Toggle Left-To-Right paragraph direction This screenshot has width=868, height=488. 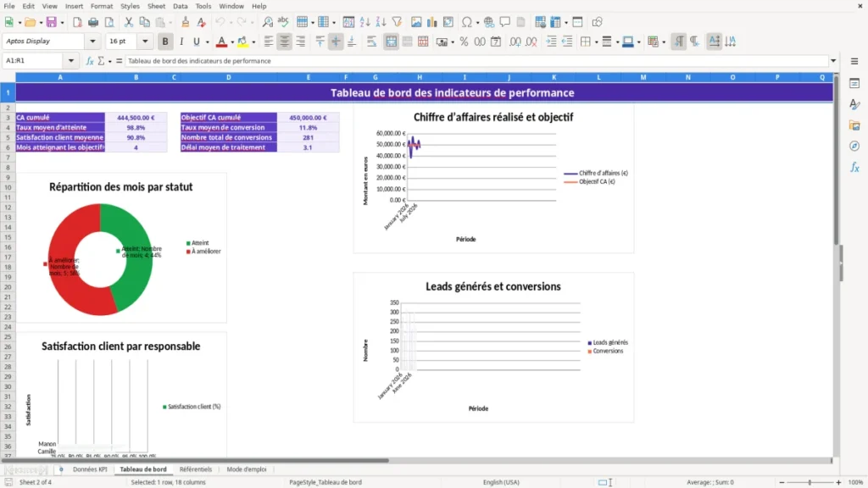click(678, 42)
